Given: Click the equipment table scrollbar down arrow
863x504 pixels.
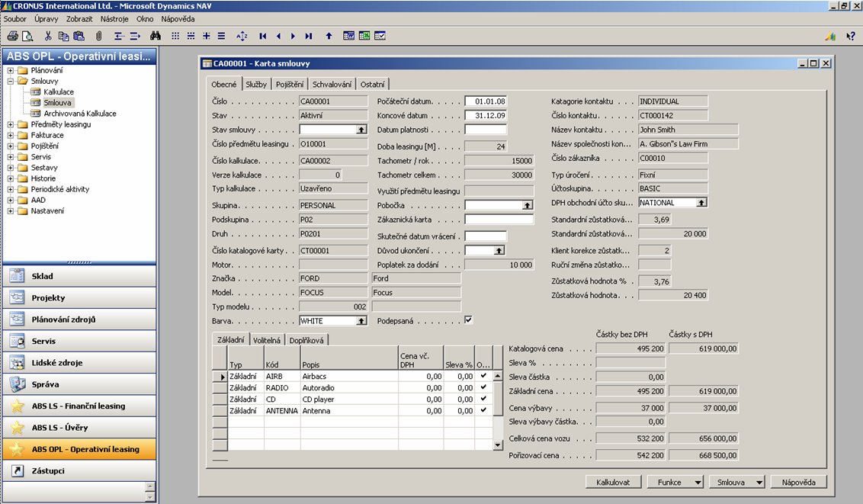Looking at the screenshot, I should [498, 445].
